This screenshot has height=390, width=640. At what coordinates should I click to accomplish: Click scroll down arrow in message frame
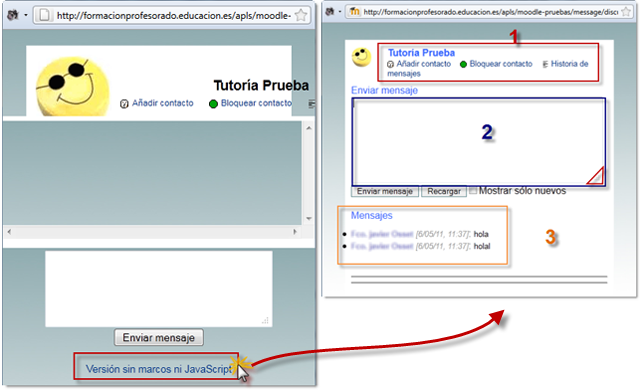tap(309, 219)
